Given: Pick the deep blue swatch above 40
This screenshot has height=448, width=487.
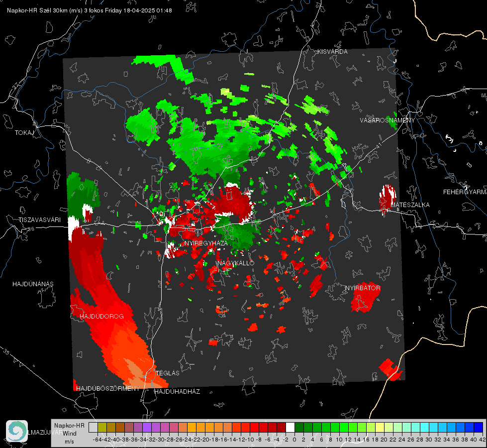Looking at the screenshot, I should (x=478, y=427).
